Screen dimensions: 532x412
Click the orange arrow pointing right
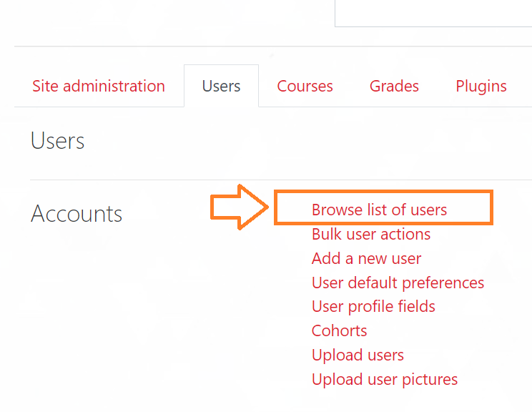(240, 207)
